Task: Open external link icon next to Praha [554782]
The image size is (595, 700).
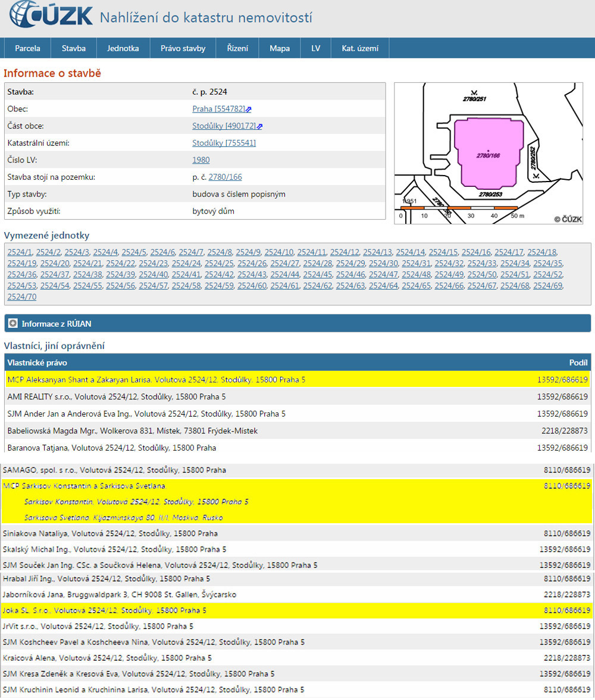Action: pos(249,110)
